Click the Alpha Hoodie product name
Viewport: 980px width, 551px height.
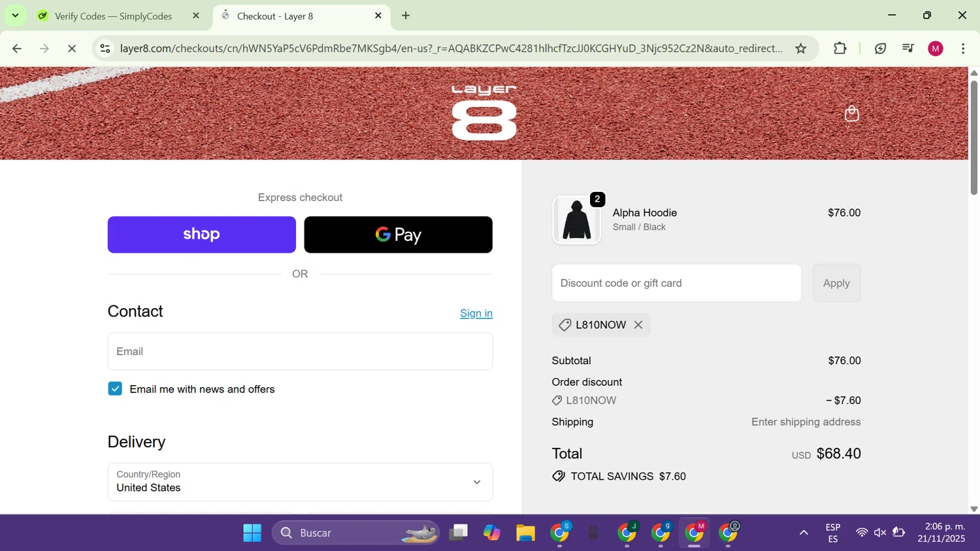(645, 213)
